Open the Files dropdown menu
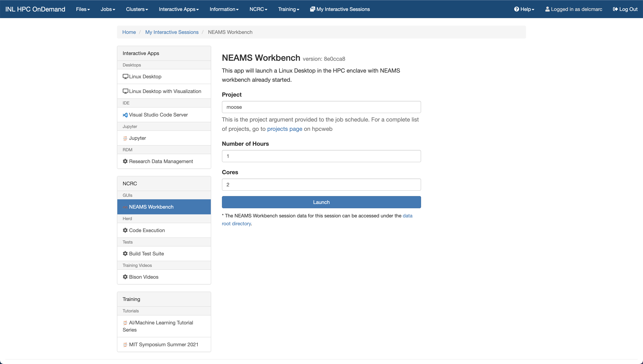 83,9
